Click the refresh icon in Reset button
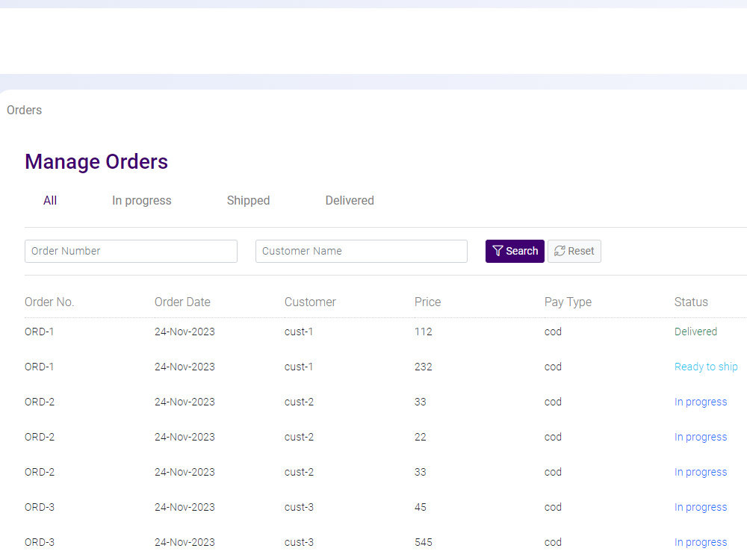 coord(560,251)
